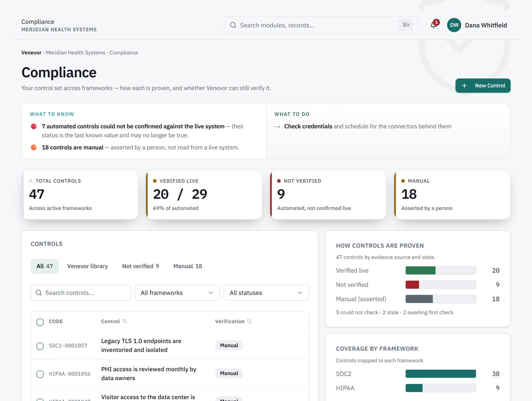Click the Total Controls card
The image size is (532, 401).
[80, 195]
